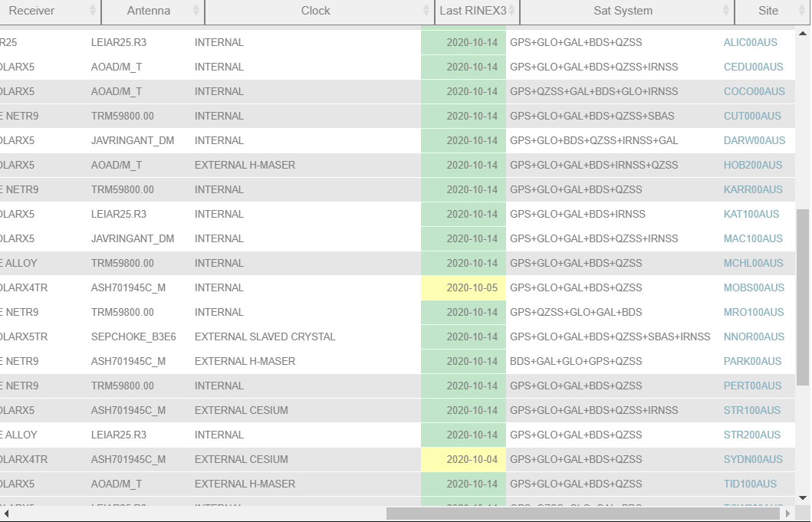Click the GPS+GLO+GAL+BDS+QZSS+SBAS cell in CUT000AUS row
The image size is (812, 522).
[592, 116]
